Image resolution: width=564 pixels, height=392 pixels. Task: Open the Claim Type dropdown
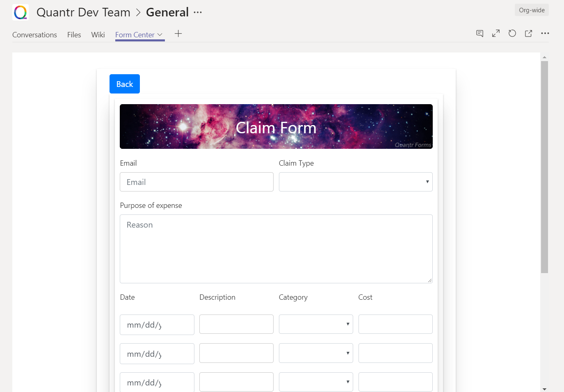click(x=356, y=182)
